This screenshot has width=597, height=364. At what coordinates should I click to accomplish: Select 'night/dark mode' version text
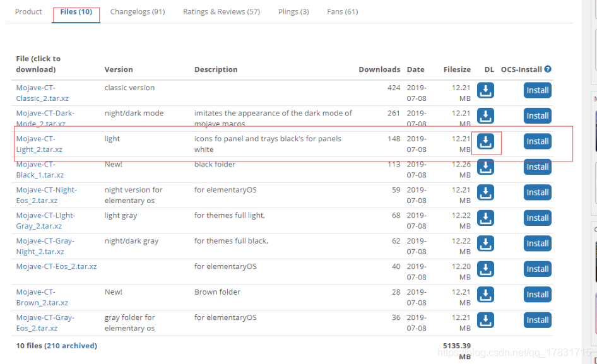click(134, 113)
